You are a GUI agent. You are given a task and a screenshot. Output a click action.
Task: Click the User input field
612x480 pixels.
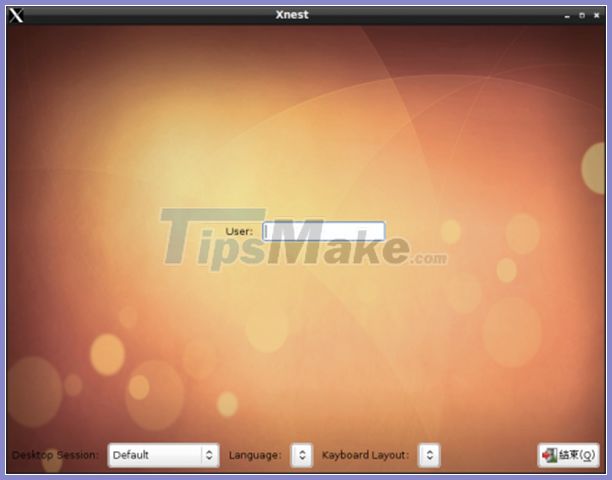click(x=324, y=231)
